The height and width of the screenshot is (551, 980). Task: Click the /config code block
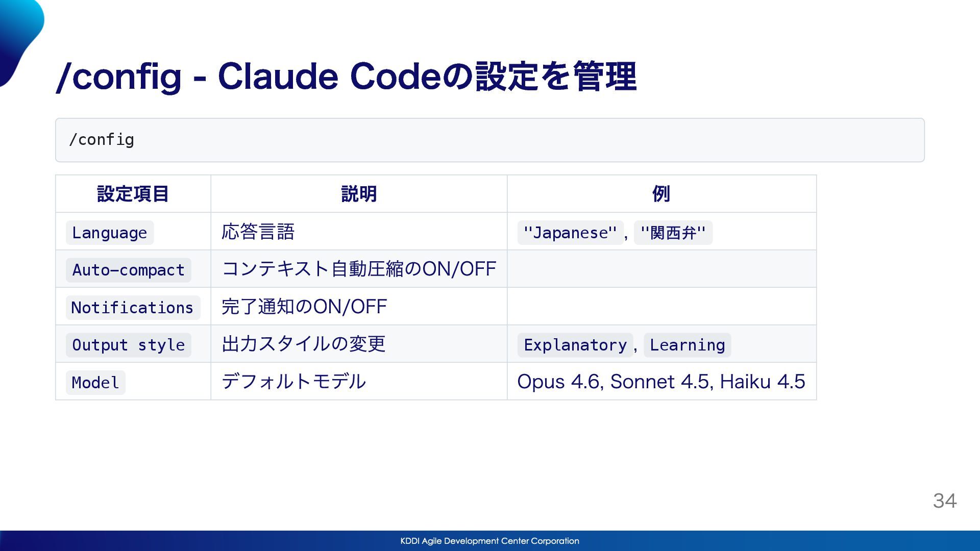[x=489, y=140]
